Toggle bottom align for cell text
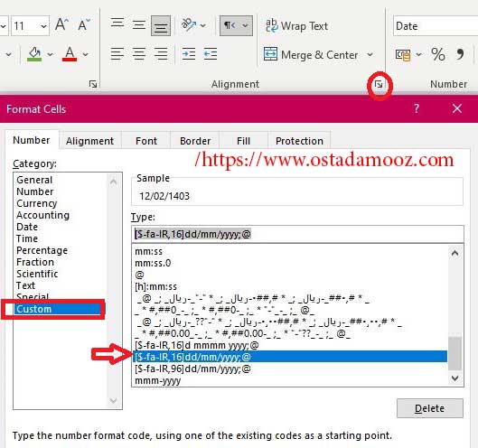The height and width of the screenshot is (448, 478). pyautogui.click(x=161, y=26)
